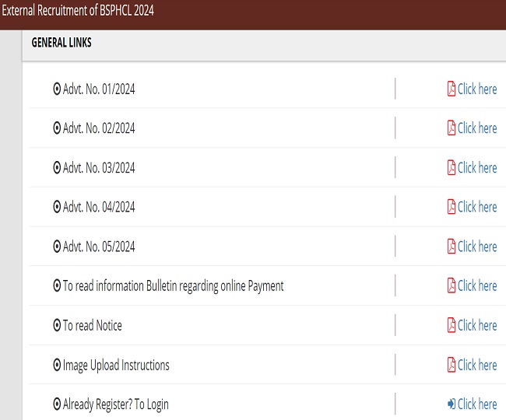Open PDF icon for Image Upload Instructions
Viewport: 506px width, 420px height.
451,365
